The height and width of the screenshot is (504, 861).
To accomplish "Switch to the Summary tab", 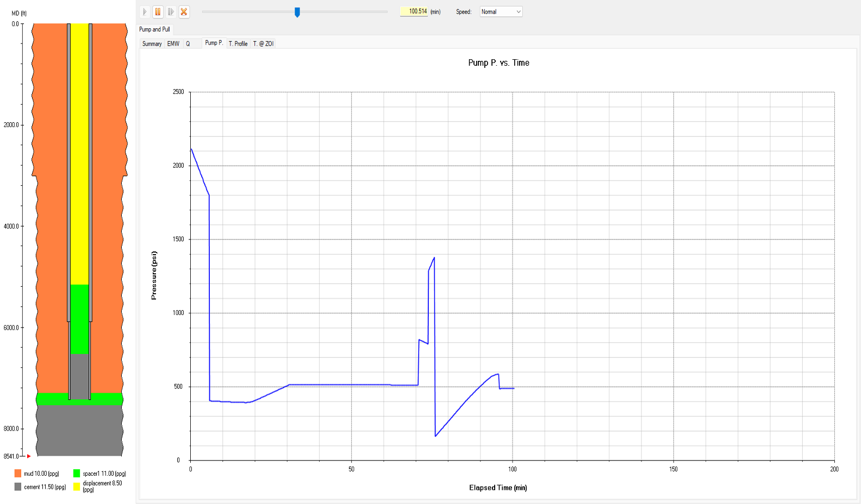I will (152, 44).
